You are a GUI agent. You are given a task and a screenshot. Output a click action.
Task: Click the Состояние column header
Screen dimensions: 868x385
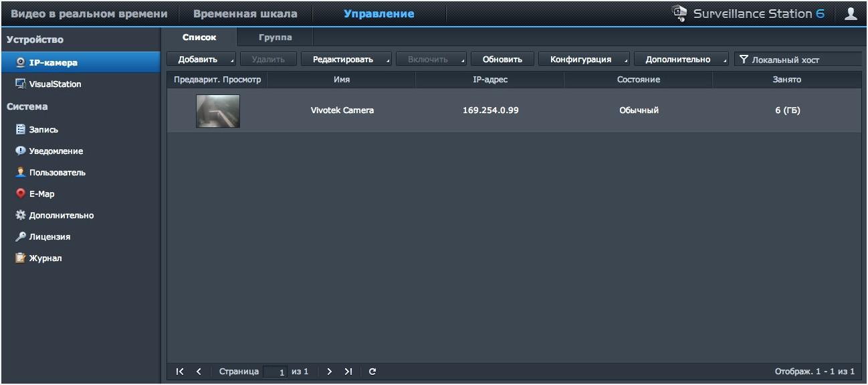(x=639, y=80)
